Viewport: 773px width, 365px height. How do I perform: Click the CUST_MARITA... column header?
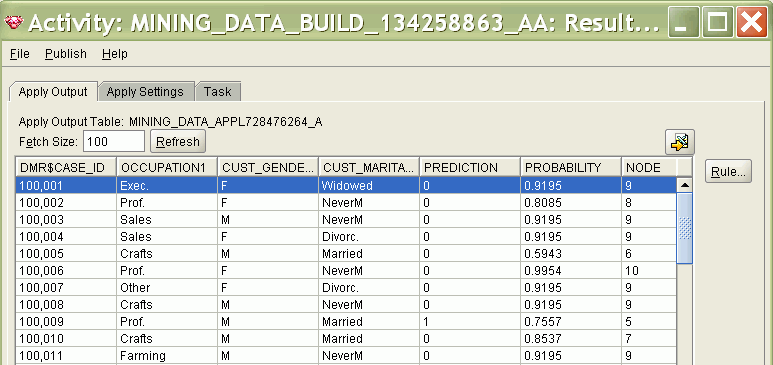point(369,167)
